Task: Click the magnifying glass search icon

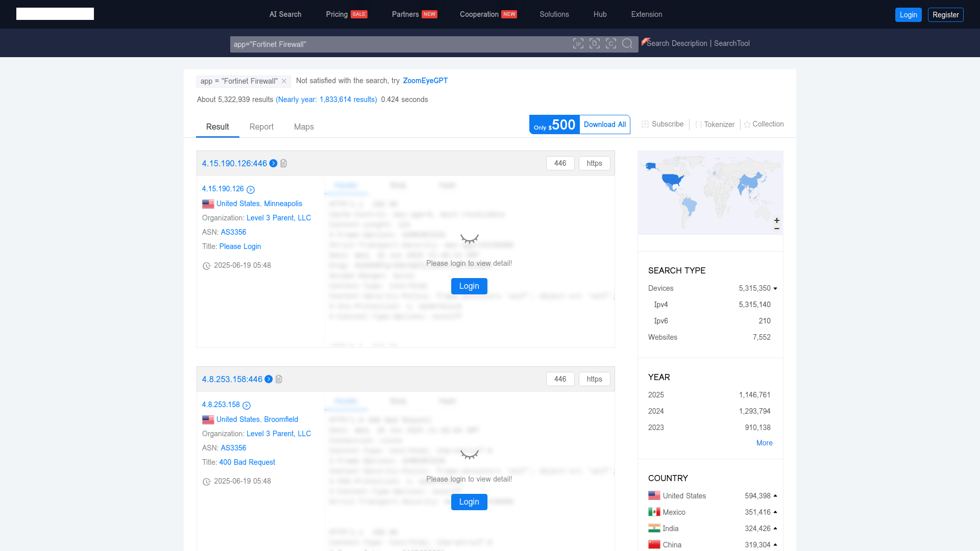Action: click(x=627, y=44)
